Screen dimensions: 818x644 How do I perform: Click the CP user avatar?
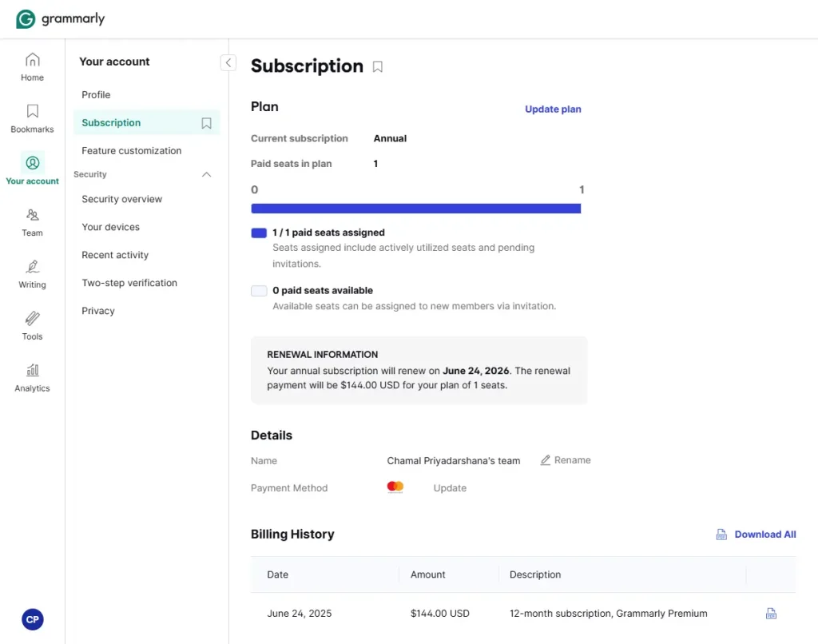32,619
